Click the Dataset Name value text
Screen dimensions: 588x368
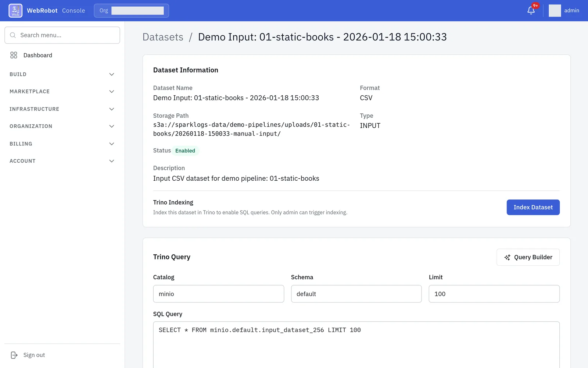(x=236, y=98)
